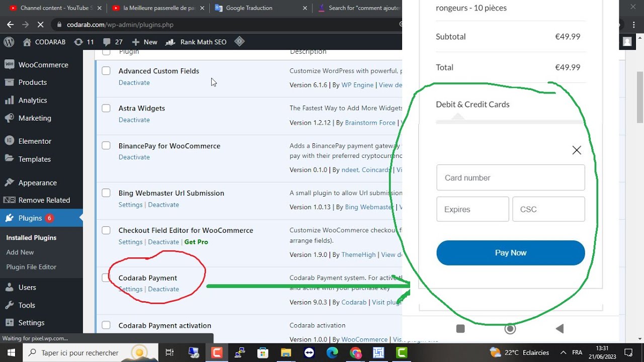644x362 pixels.
Task: Open the Brainstorm Force author link
Action: coord(370,123)
